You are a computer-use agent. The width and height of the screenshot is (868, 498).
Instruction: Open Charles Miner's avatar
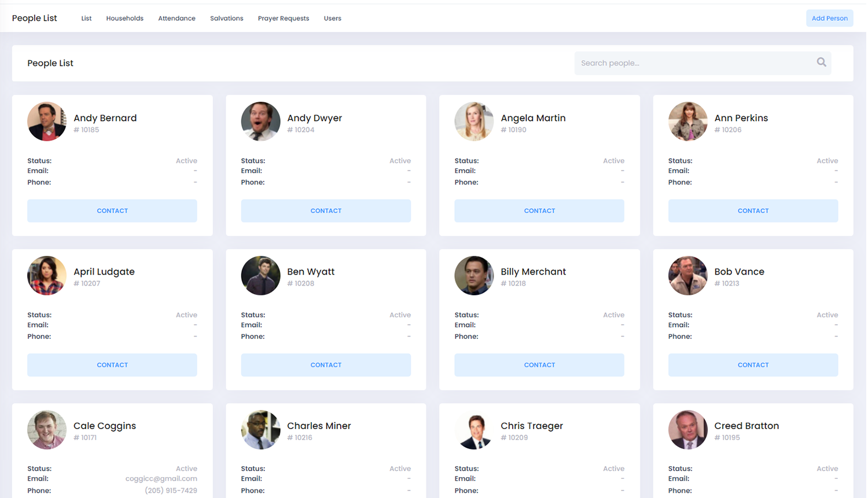point(260,430)
